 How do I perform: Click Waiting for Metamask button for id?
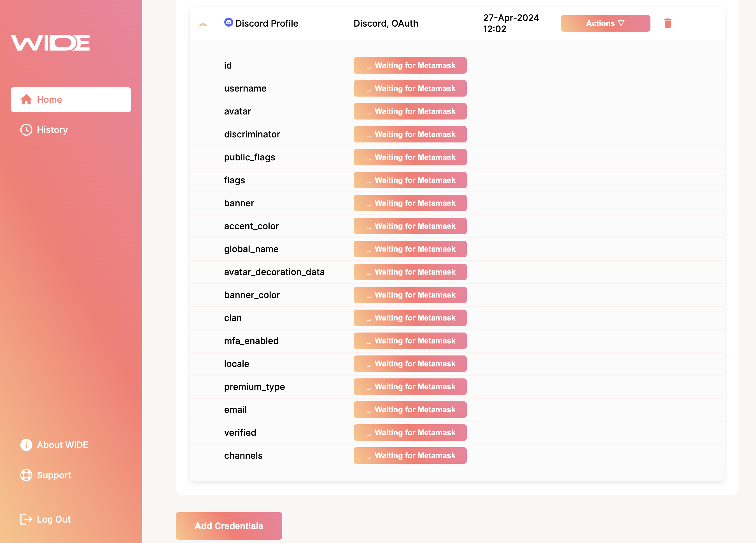click(410, 65)
